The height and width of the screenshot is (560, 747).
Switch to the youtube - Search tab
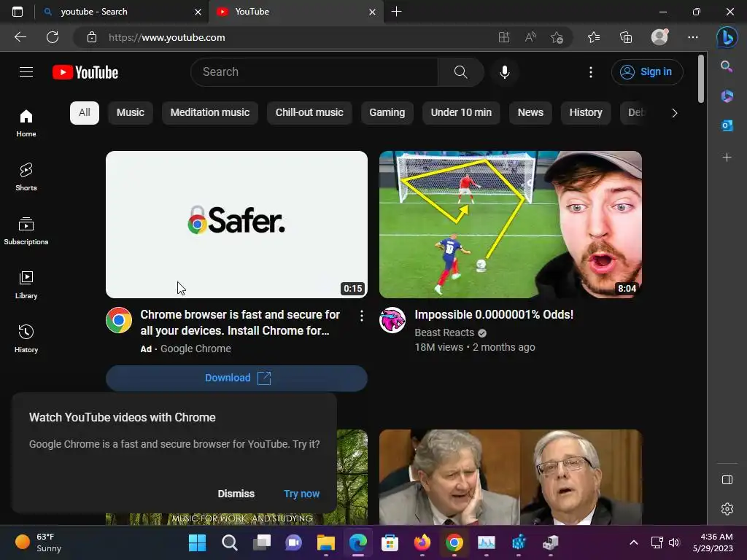click(x=121, y=12)
